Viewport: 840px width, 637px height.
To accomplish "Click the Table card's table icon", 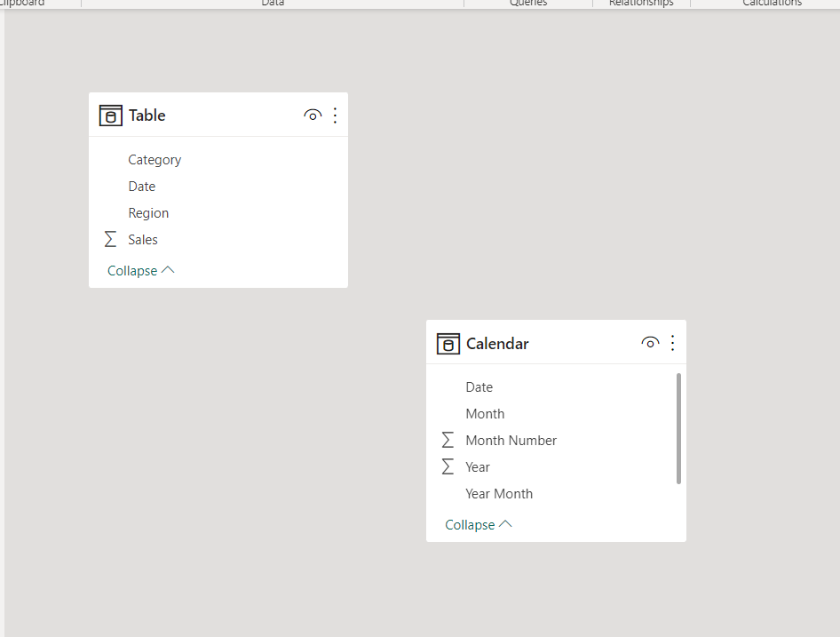I will coord(111,115).
